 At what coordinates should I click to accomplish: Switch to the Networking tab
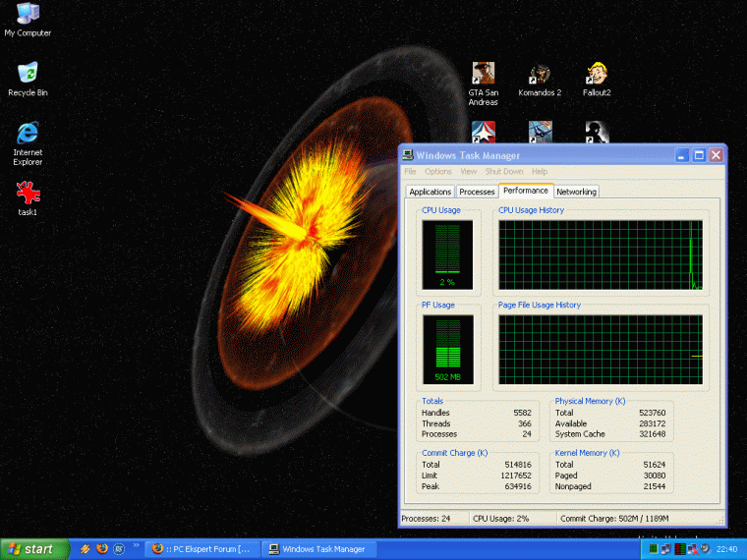tap(576, 192)
